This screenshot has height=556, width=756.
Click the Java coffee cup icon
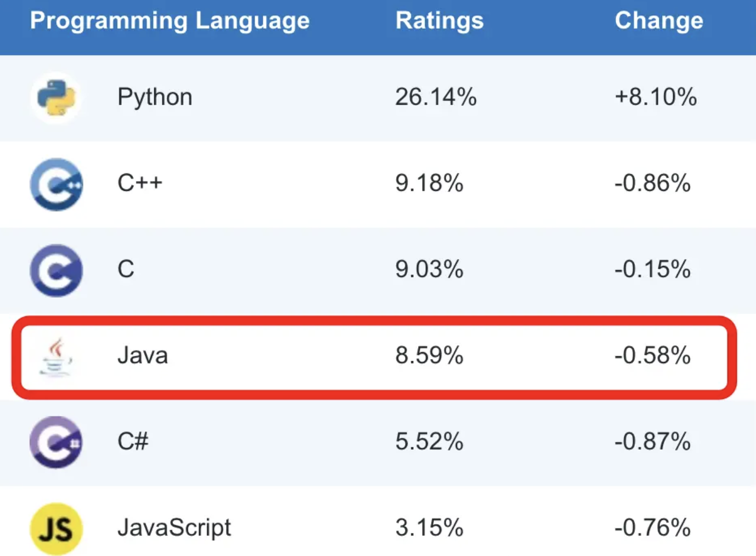pyautogui.click(x=56, y=356)
